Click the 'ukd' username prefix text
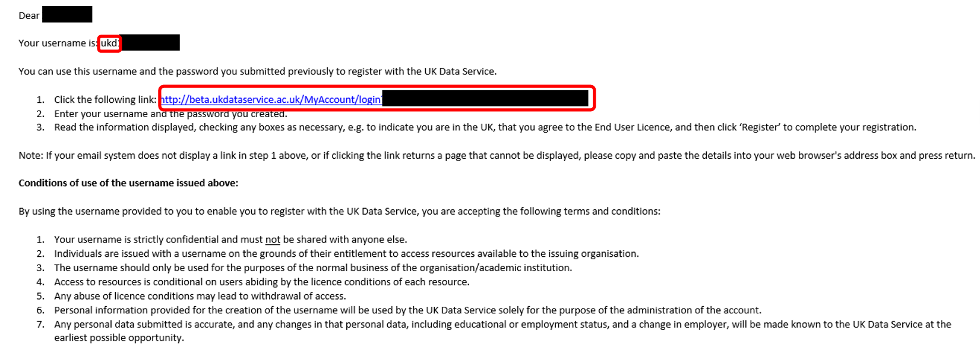980x346 pixels. tap(109, 43)
